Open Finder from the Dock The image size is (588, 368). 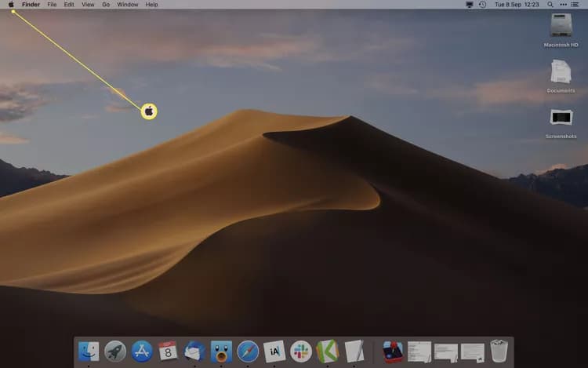89,352
